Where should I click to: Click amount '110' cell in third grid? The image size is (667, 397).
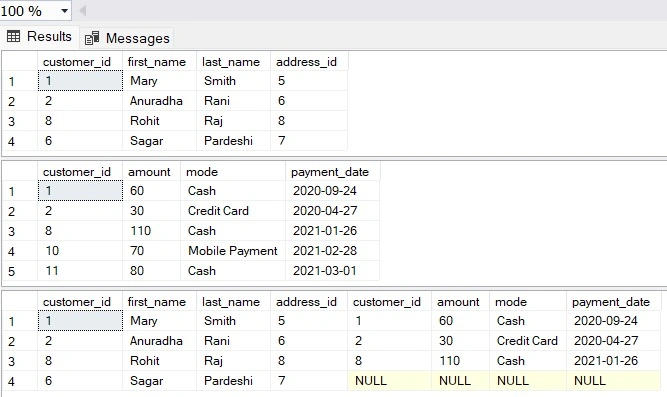460,361
